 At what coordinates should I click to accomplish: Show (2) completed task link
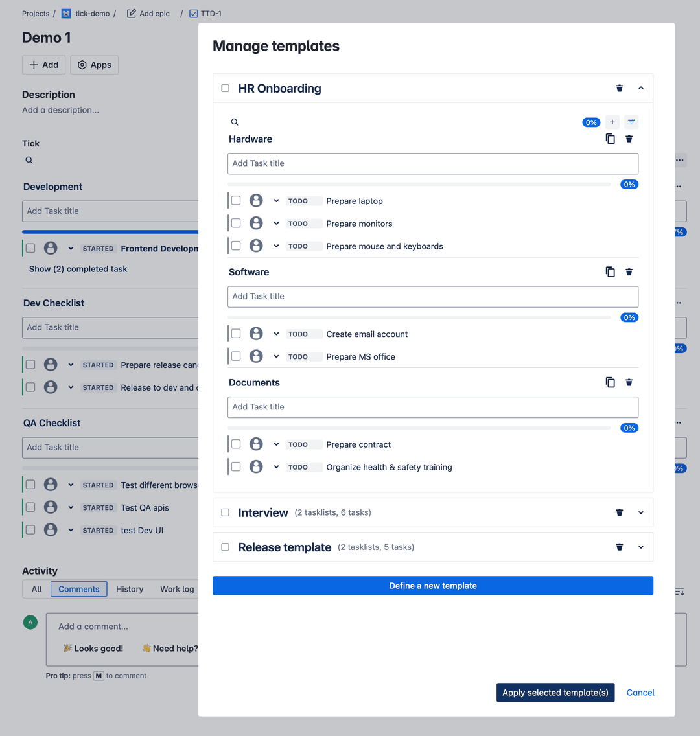point(78,269)
